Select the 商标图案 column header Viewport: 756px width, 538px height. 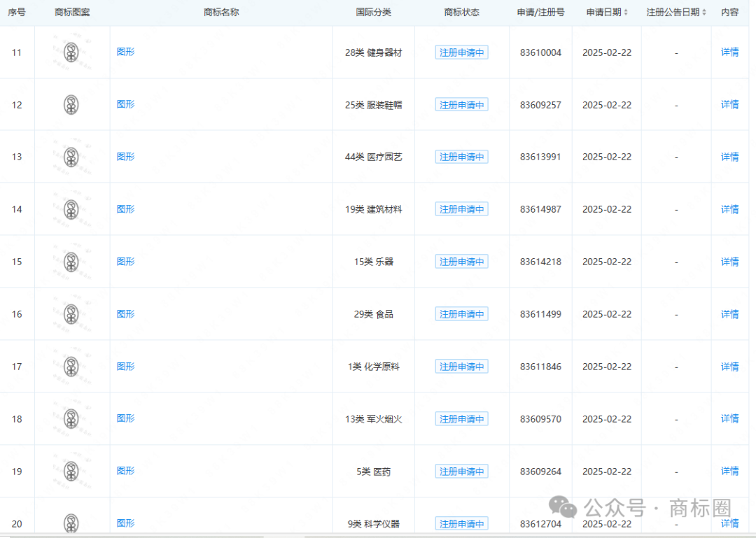click(72, 13)
